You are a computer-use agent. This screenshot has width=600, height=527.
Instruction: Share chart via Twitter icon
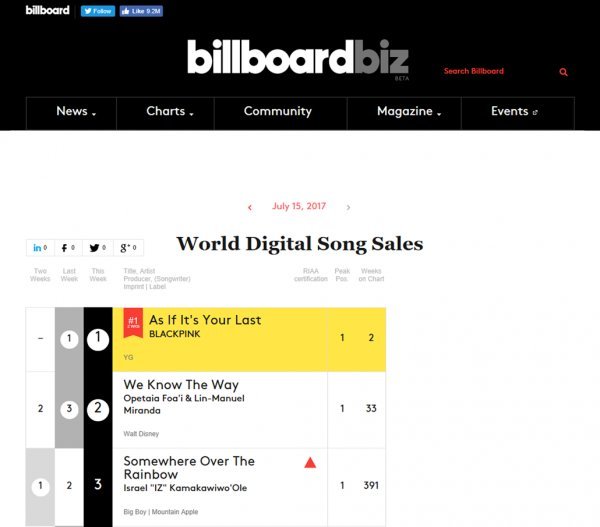[x=98, y=248]
